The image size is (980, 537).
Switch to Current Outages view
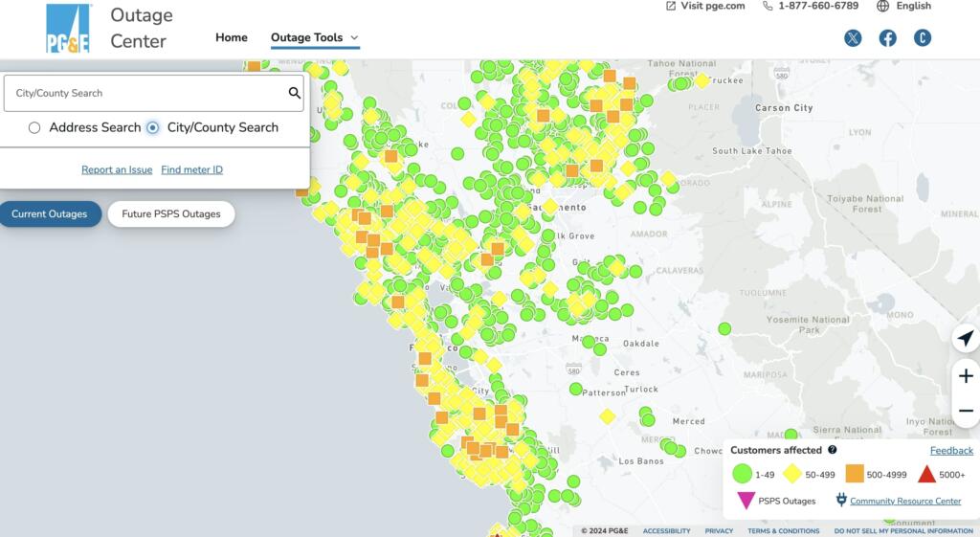coord(49,214)
